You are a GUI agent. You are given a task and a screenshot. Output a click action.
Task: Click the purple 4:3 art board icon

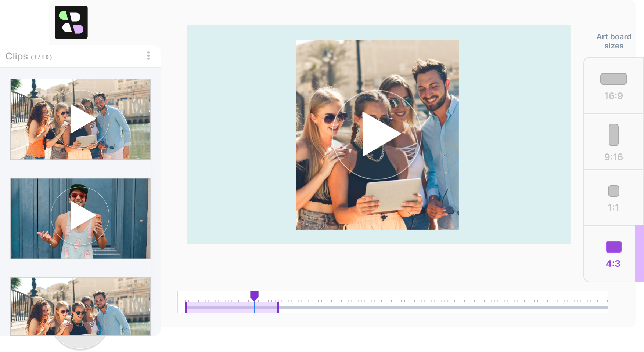(x=613, y=247)
